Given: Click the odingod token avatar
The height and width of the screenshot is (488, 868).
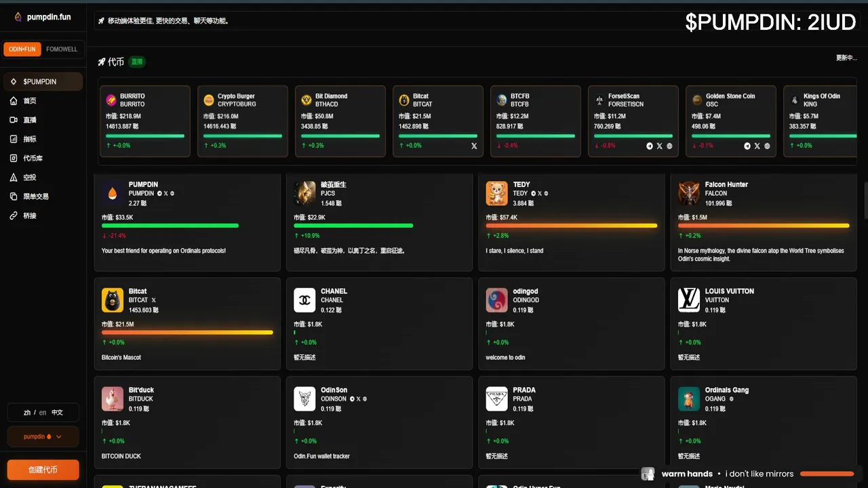Looking at the screenshot, I should click(x=497, y=300).
